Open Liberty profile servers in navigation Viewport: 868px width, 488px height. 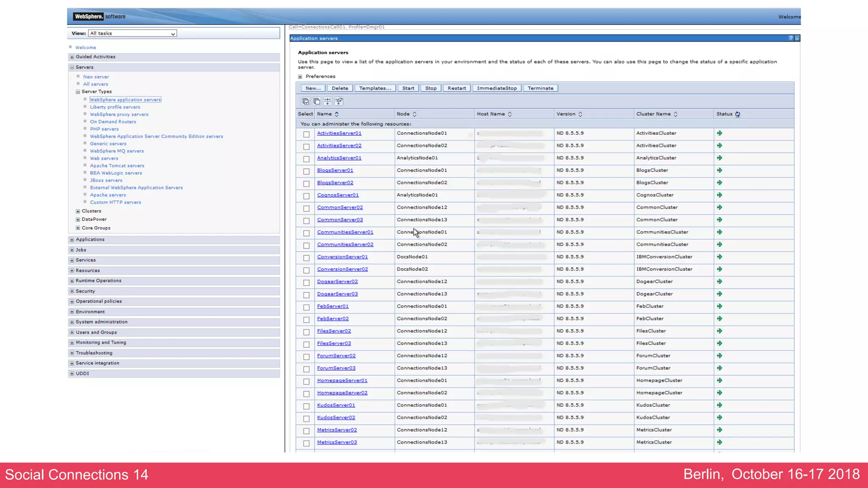(115, 107)
